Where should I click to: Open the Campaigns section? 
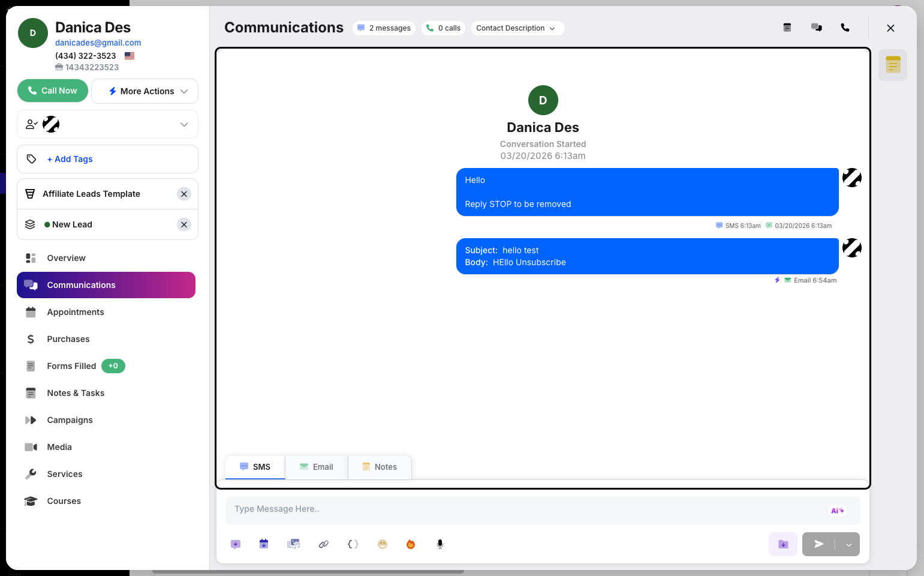tap(106, 420)
